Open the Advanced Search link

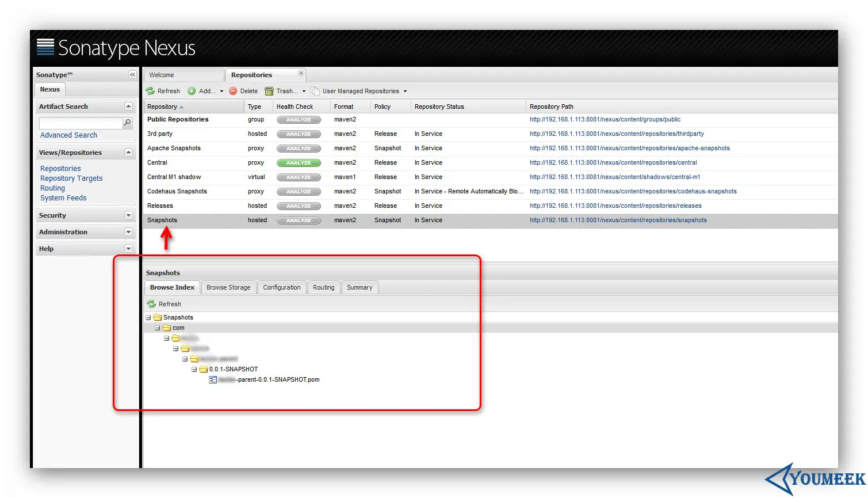coord(68,135)
